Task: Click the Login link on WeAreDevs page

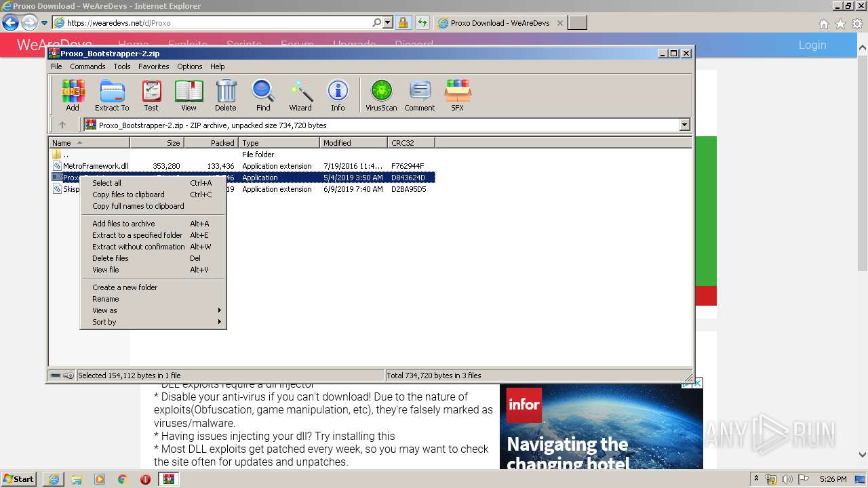Action: point(812,45)
